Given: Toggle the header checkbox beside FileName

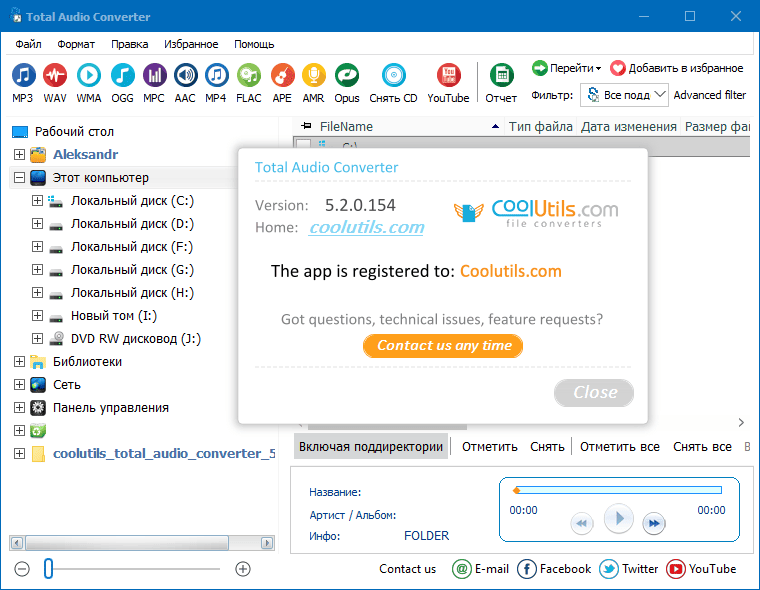Looking at the screenshot, I should click(x=303, y=127).
